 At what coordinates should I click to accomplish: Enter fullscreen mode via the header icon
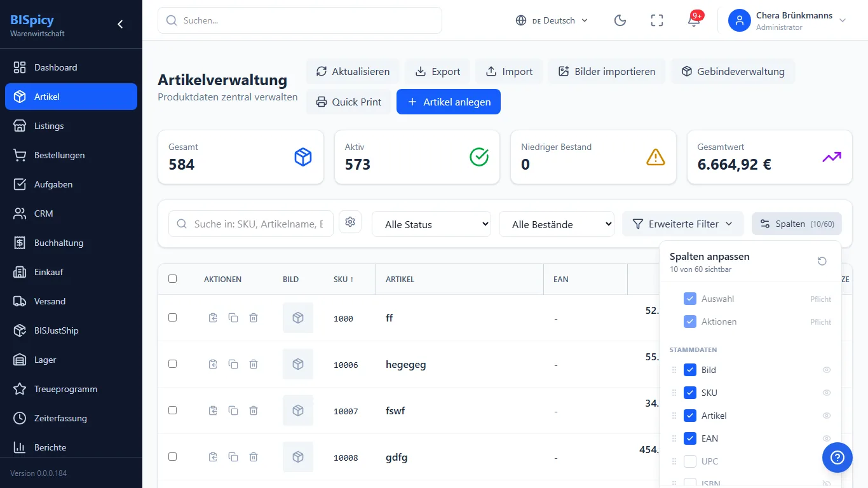657,20
